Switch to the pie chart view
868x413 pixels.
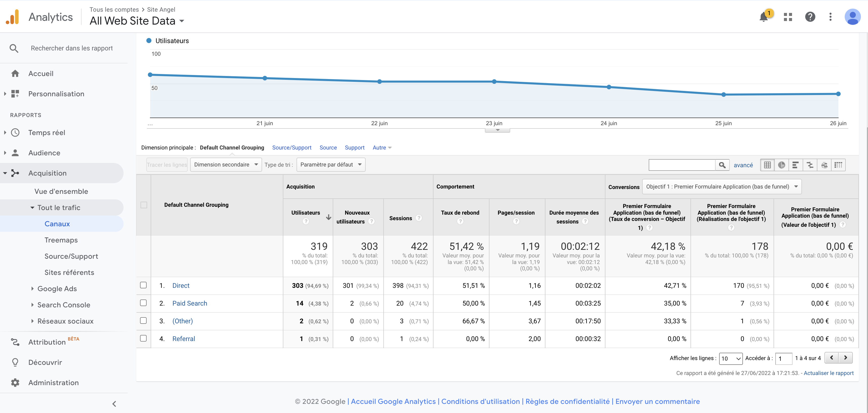(782, 165)
